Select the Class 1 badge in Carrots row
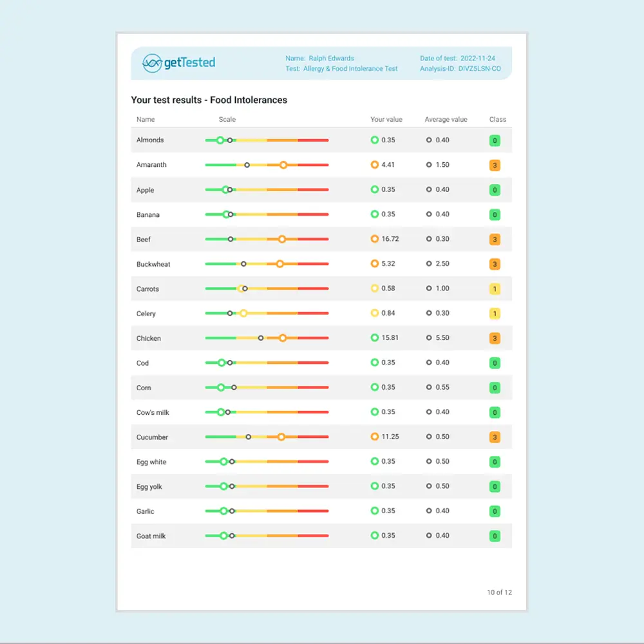The height and width of the screenshot is (644, 644). [495, 289]
